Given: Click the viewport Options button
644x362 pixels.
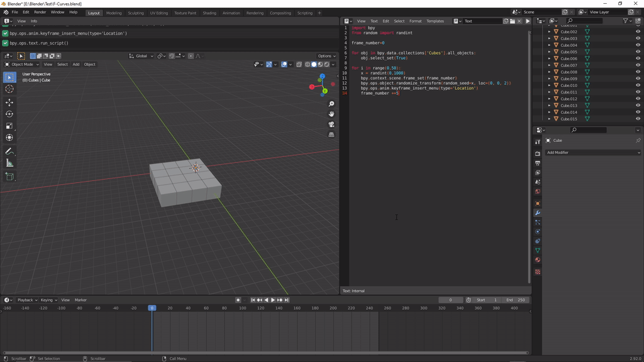Looking at the screenshot, I should click(x=326, y=56).
